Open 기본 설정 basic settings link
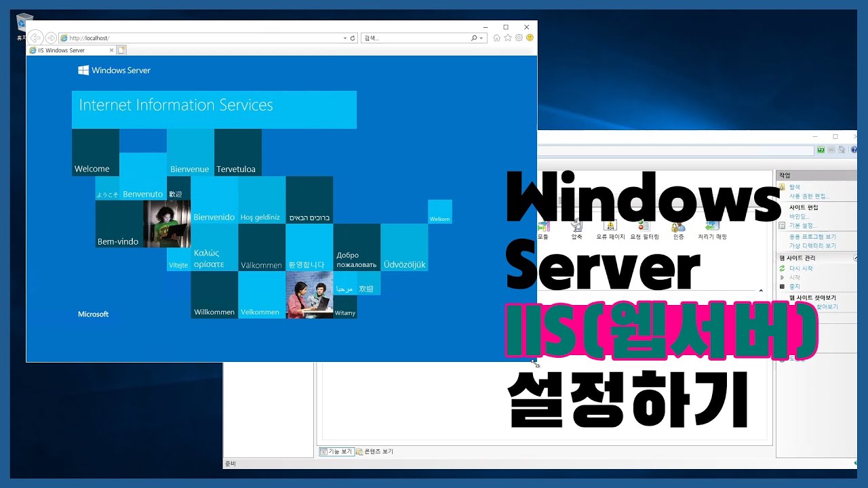The height and width of the screenshot is (488, 868). (803, 226)
